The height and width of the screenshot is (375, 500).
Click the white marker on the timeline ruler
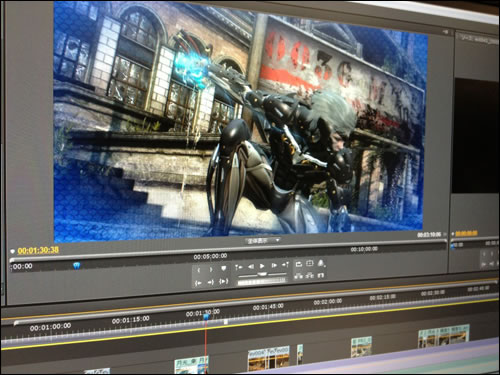tap(226, 321)
